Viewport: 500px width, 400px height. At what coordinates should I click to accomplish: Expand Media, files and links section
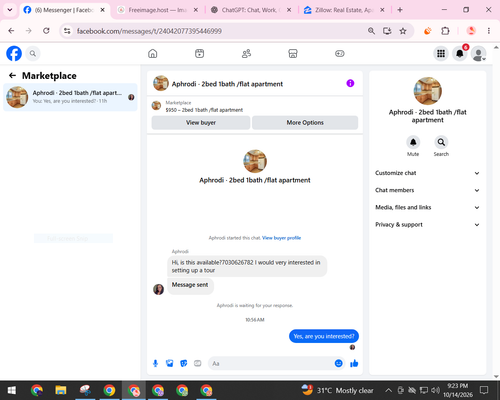[427, 207]
